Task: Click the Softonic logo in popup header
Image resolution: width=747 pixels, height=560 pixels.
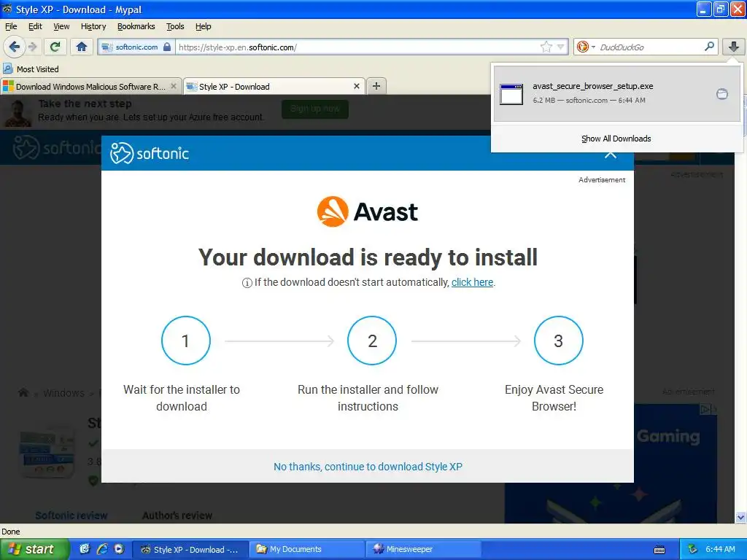Action: (x=150, y=153)
